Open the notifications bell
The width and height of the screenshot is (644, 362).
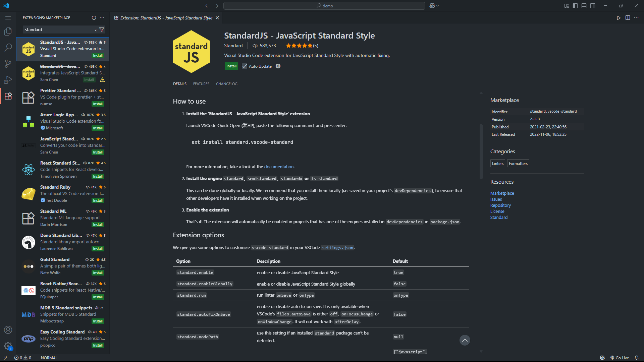coord(637,358)
